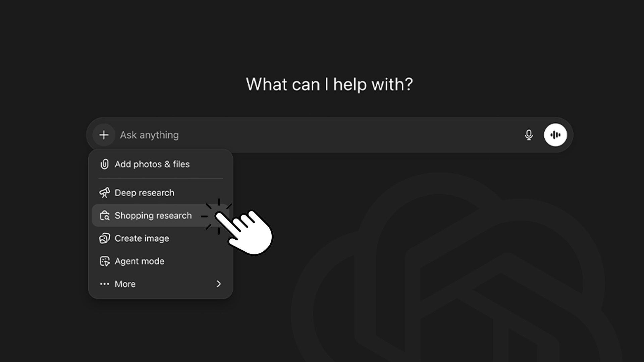The width and height of the screenshot is (644, 362).
Task: Click the three-dot ellipsis icon
Action: click(x=105, y=284)
